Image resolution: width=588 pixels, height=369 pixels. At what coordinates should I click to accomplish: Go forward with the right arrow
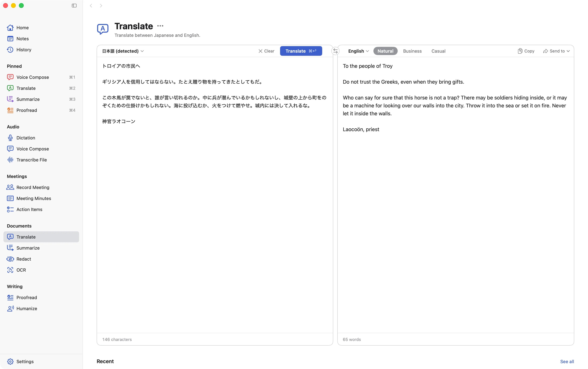click(101, 6)
